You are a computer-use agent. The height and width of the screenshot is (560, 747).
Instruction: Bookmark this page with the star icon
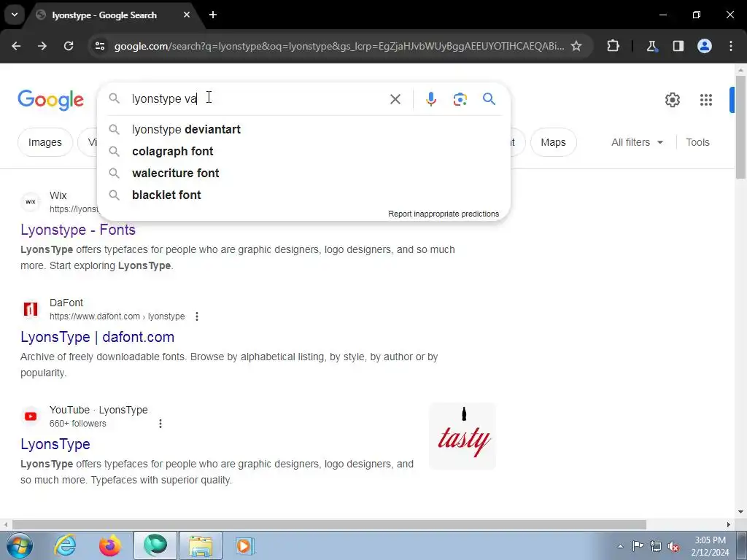click(x=576, y=46)
